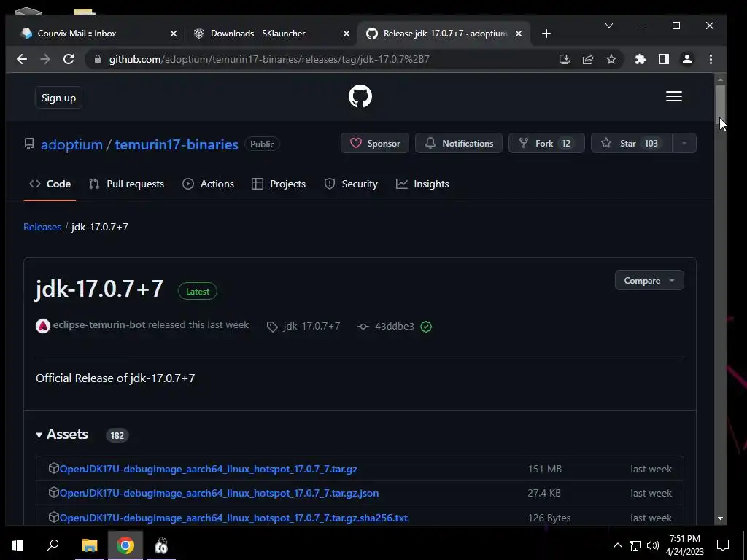Click package icon of debugimage tar.gz
This screenshot has height=560, width=747.
tap(53, 468)
